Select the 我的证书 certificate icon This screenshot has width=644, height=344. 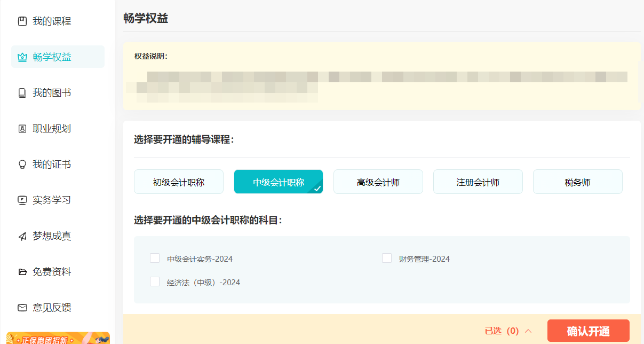coord(21,164)
